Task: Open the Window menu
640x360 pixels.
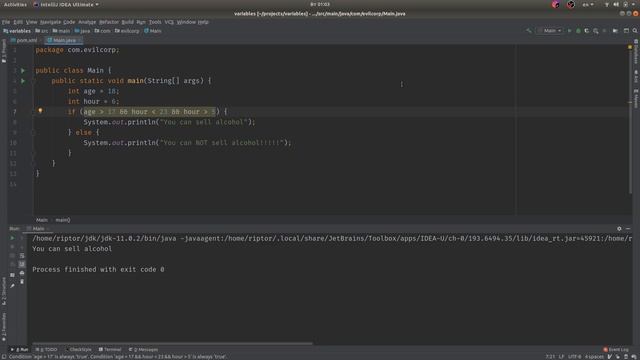Action: click(x=186, y=22)
